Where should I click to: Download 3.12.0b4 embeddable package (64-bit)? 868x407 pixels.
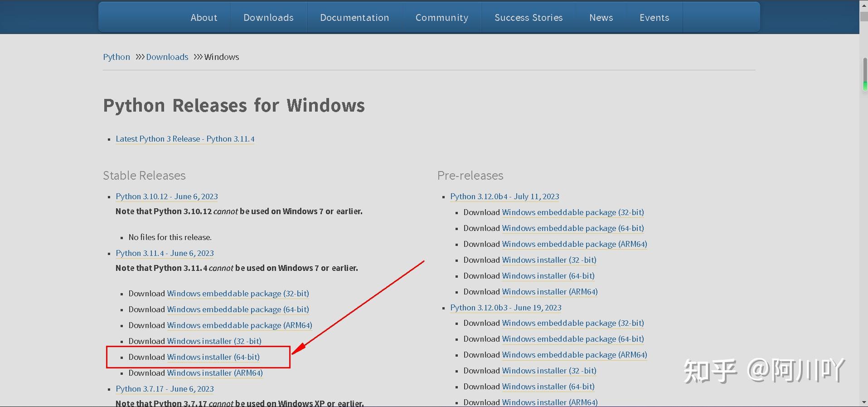pos(573,228)
